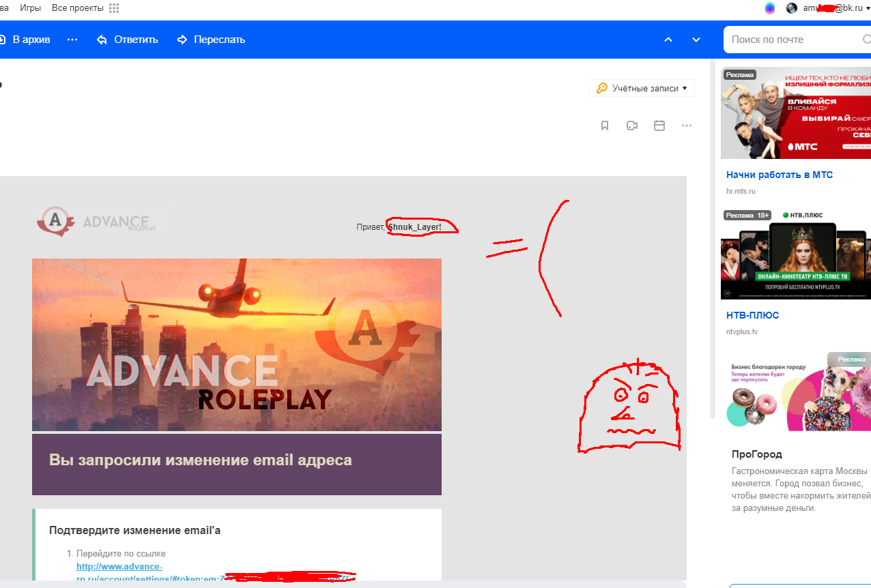Screen dimensions: 871x588
Task: Open the Учётные записи category dropdown
Action: click(x=642, y=88)
